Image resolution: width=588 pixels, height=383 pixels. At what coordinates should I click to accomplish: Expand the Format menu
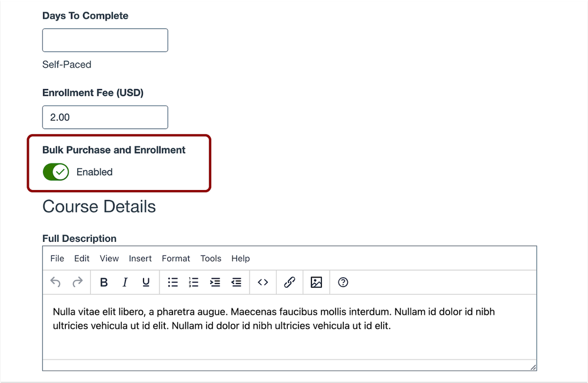[x=176, y=258]
